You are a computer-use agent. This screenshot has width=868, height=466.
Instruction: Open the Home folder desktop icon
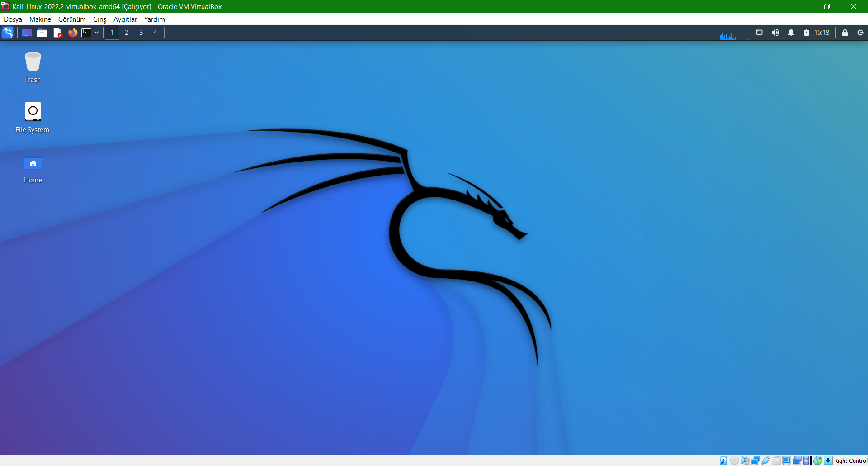coord(33,170)
